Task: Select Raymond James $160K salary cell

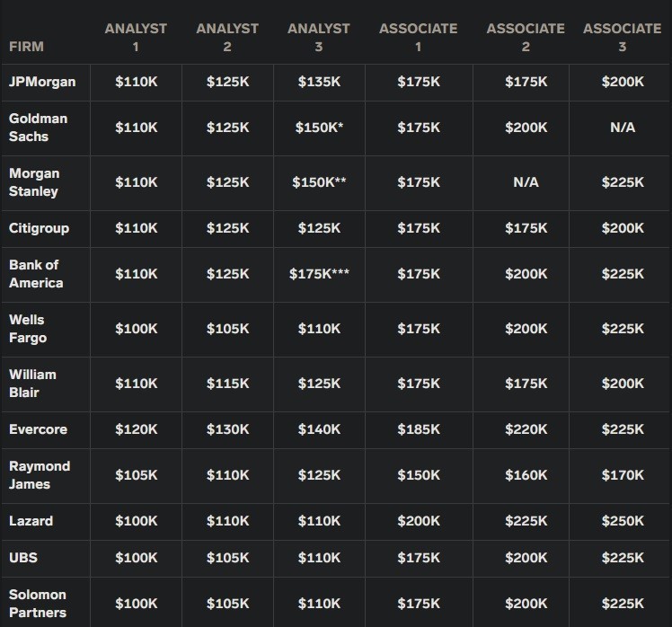Action: point(526,475)
